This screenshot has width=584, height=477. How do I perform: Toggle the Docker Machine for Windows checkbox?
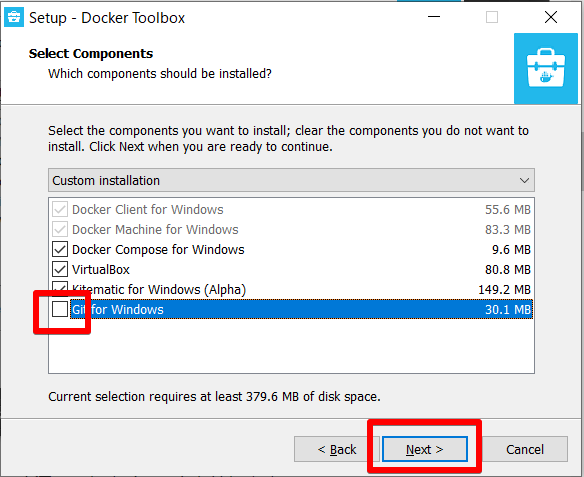click(x=60, y=229)
